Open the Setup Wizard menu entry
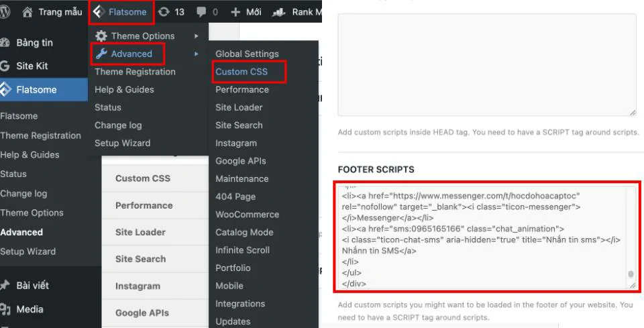 coord(122,143)
